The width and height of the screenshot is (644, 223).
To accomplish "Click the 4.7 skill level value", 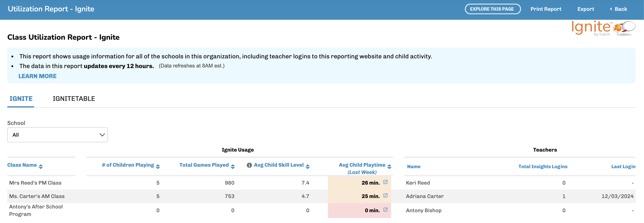I will tap(305, 196).
